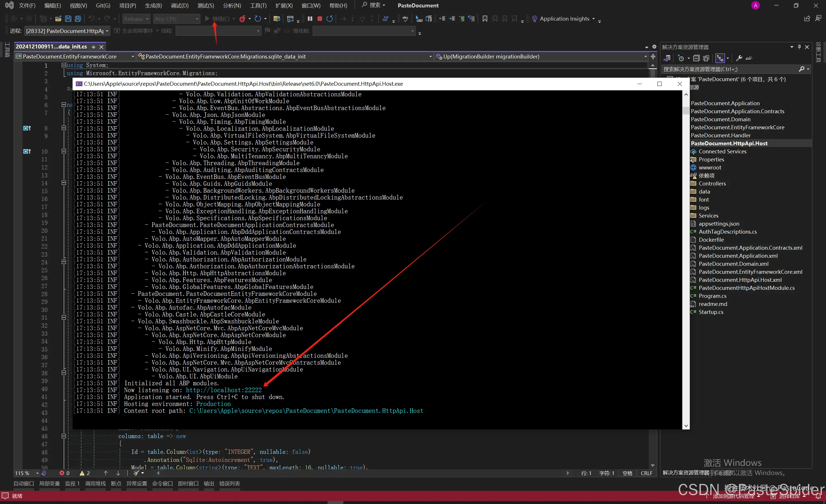Open the Release configuration dropdown
The height and width of the screenshot is (504, 826).
(136, 19)
